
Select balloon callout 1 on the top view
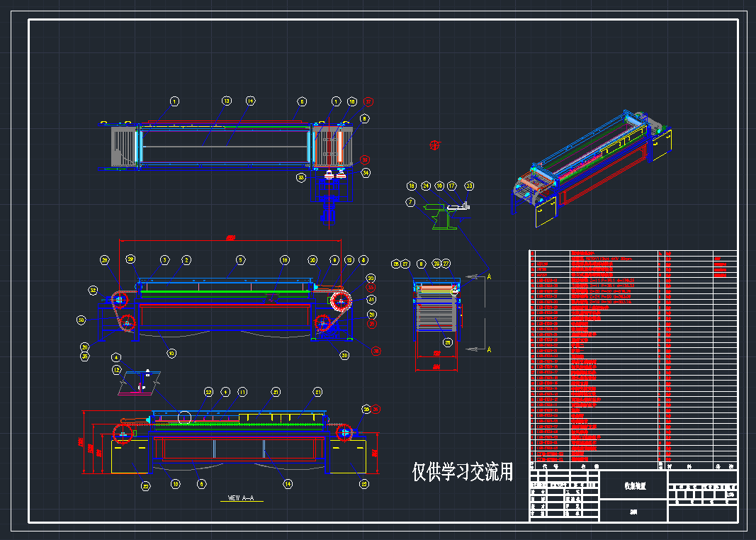click(x=174, y=101)
